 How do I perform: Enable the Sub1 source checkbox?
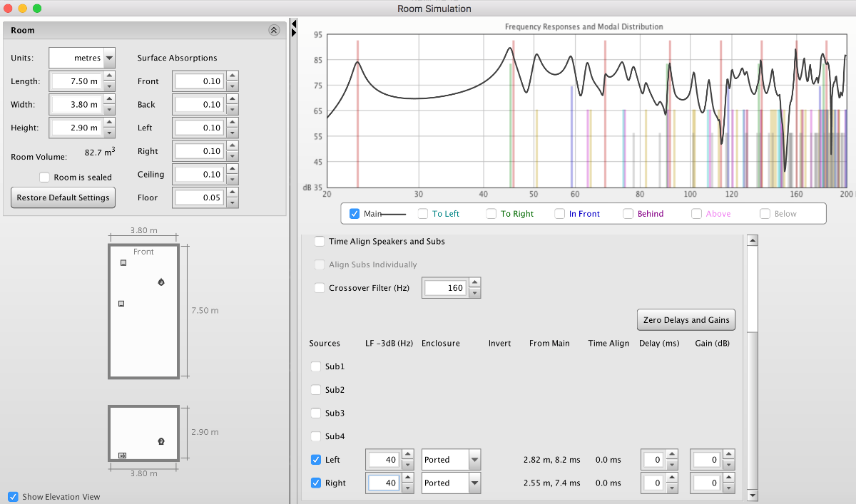coord(316,366)
